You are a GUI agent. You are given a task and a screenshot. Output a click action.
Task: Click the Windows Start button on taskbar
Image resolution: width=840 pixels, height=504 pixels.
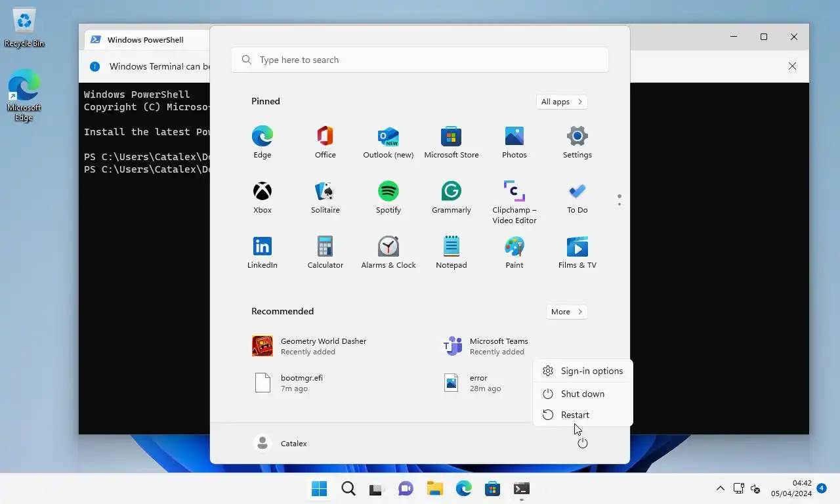pyautogui.click(x=320, y=489)
